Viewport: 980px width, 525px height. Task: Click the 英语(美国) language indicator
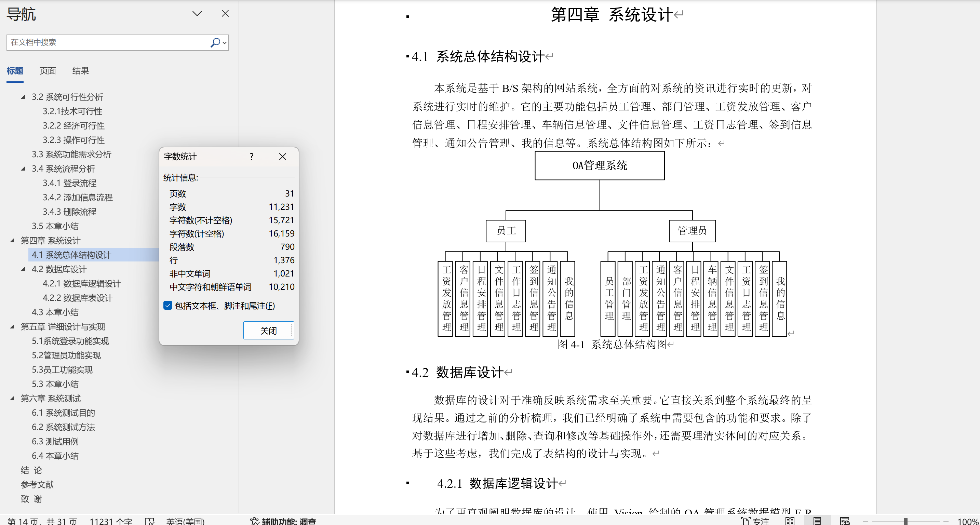point(185,521)
